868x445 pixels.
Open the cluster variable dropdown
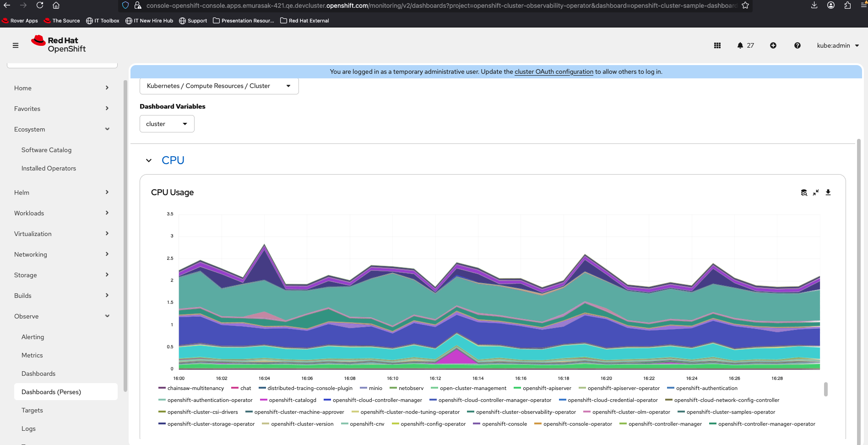(167, 124)
